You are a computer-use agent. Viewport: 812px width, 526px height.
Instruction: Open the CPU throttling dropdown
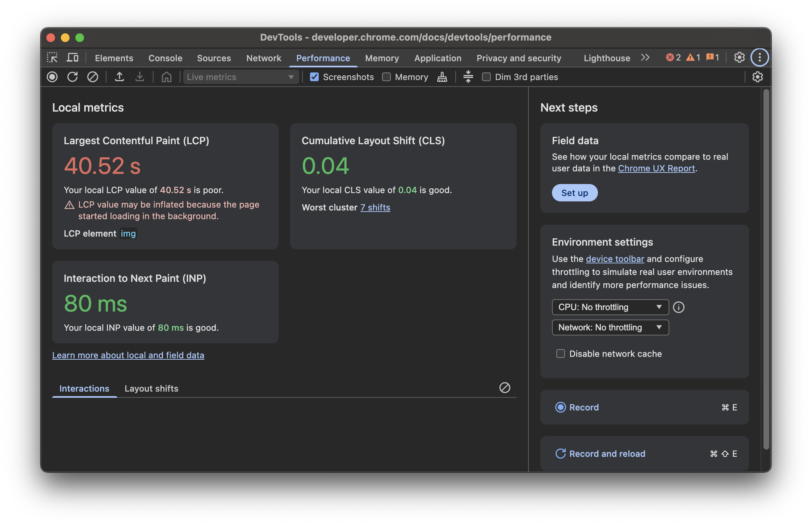(x=610, y=307)
